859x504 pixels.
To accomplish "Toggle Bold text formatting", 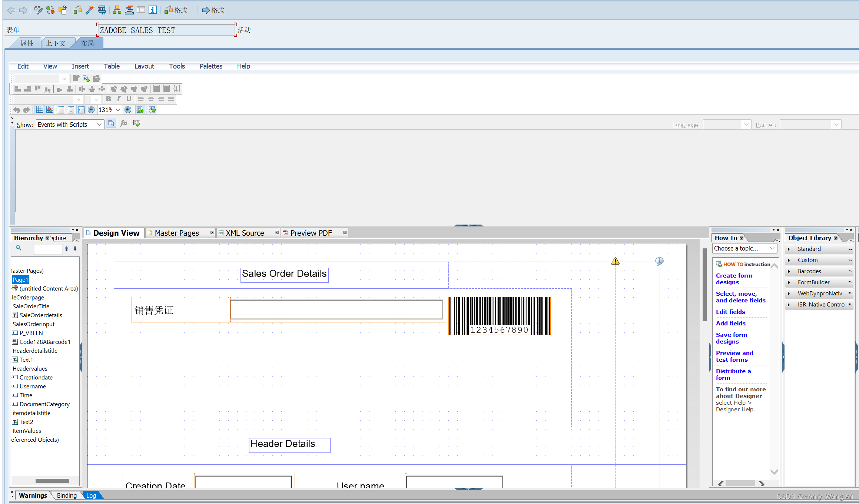I will pyautogui.click(x=108, y=99).
